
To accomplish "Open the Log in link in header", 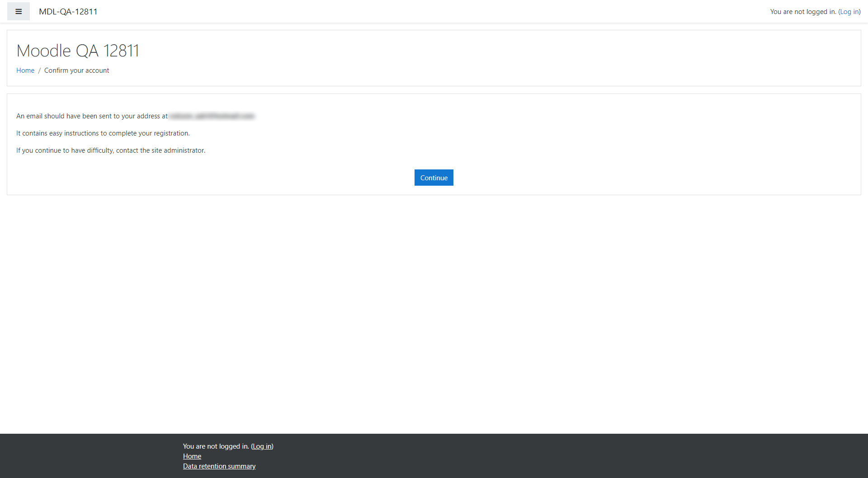I will coord(849,12).
